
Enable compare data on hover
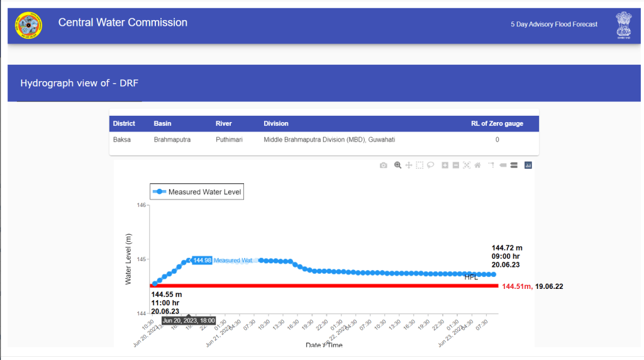tap(514, 166)
